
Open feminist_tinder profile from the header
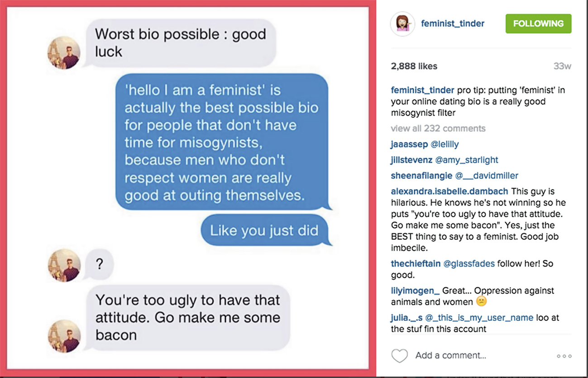[x=453, y=24]
